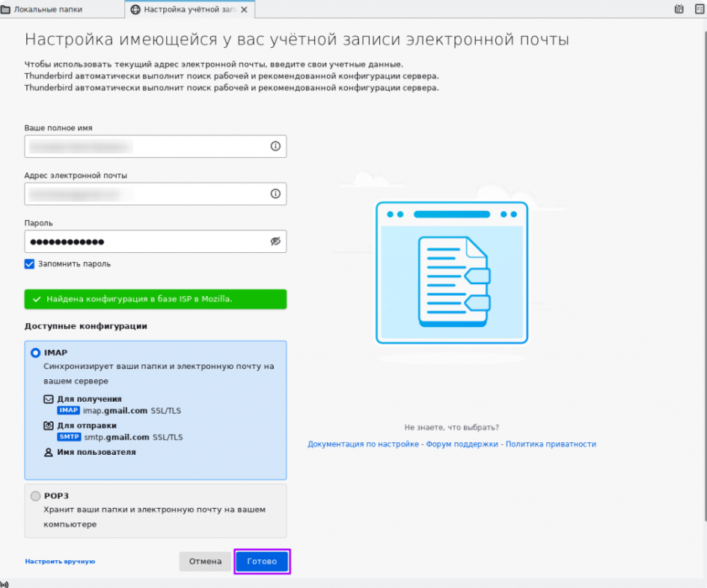The width and height of the screenshot is (707, 588).
Task: Open the Calendar icon in the top bar
Action: pos(679,10)
